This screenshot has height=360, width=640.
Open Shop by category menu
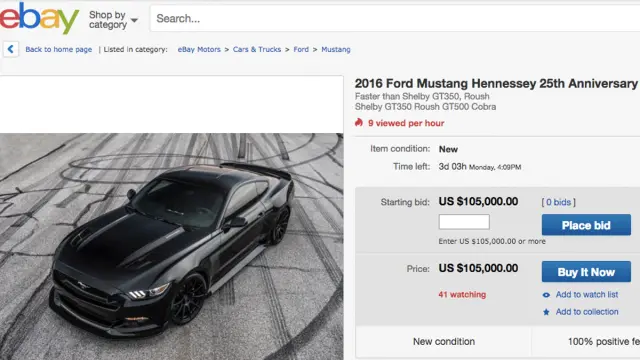108,20
